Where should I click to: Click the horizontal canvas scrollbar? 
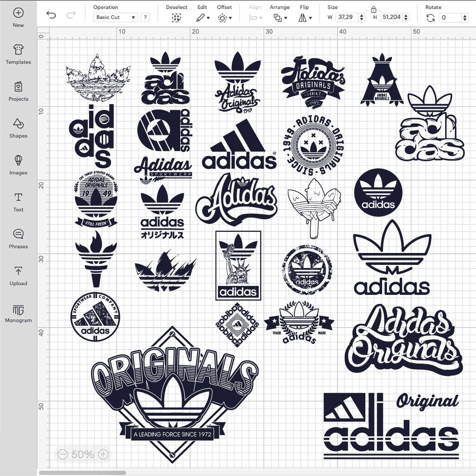tap(82, 472)
